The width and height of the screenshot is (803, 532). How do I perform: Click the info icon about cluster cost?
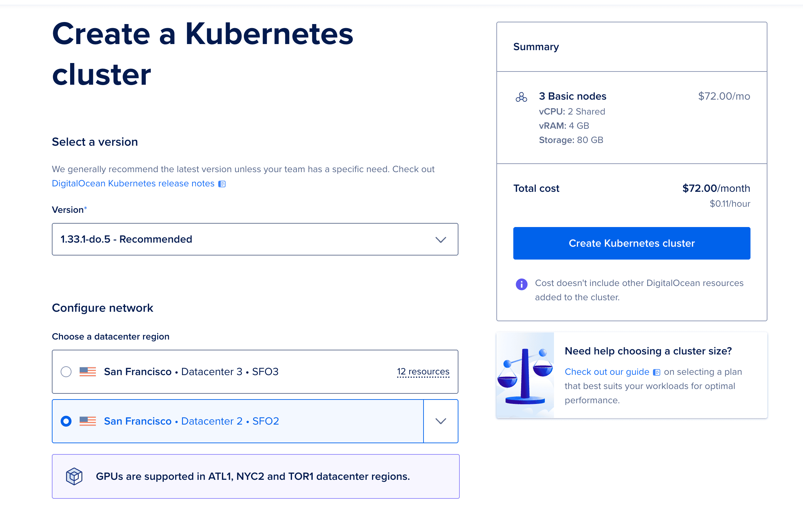pos(521,284)
